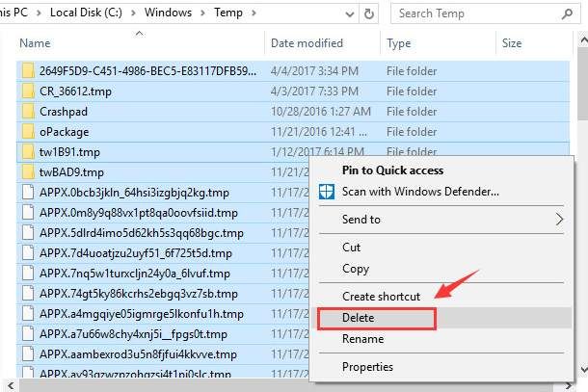Click the horizontal scrollbar at the bottom
The width and height of the screenshot is (588, 392).
click(x=289, y=386)
